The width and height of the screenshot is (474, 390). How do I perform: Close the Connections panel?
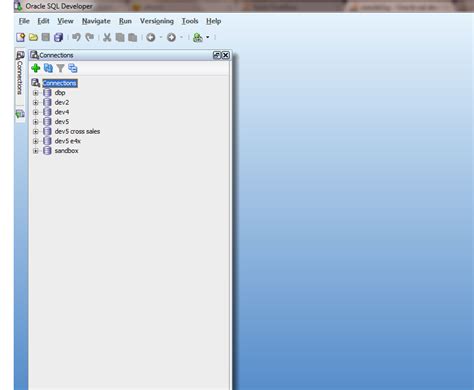(x=226, y=55)
